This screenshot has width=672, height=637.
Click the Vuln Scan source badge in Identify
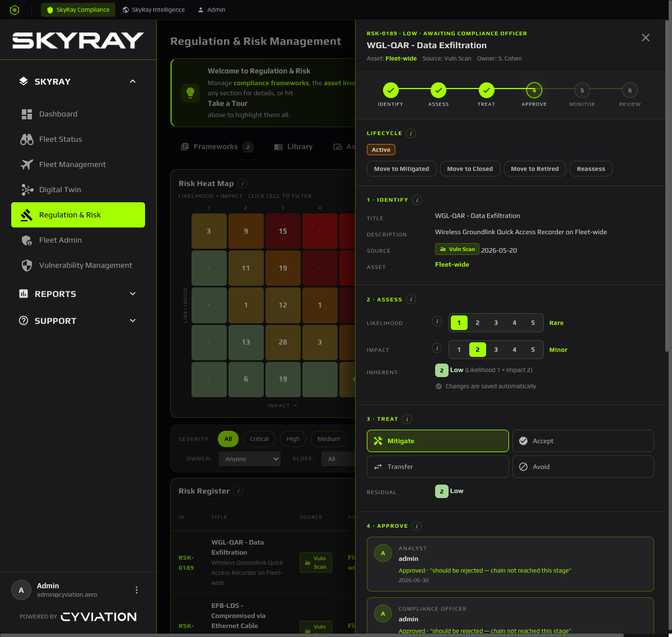coord(456,249)
